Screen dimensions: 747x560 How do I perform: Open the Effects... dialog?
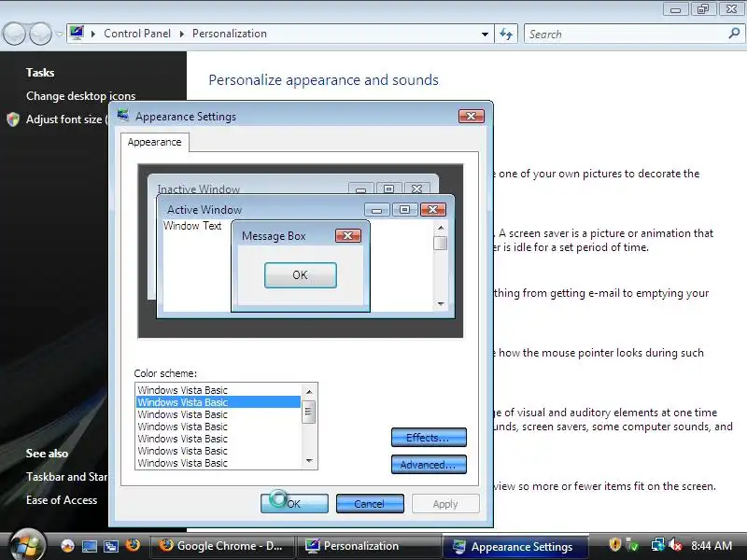429,437
